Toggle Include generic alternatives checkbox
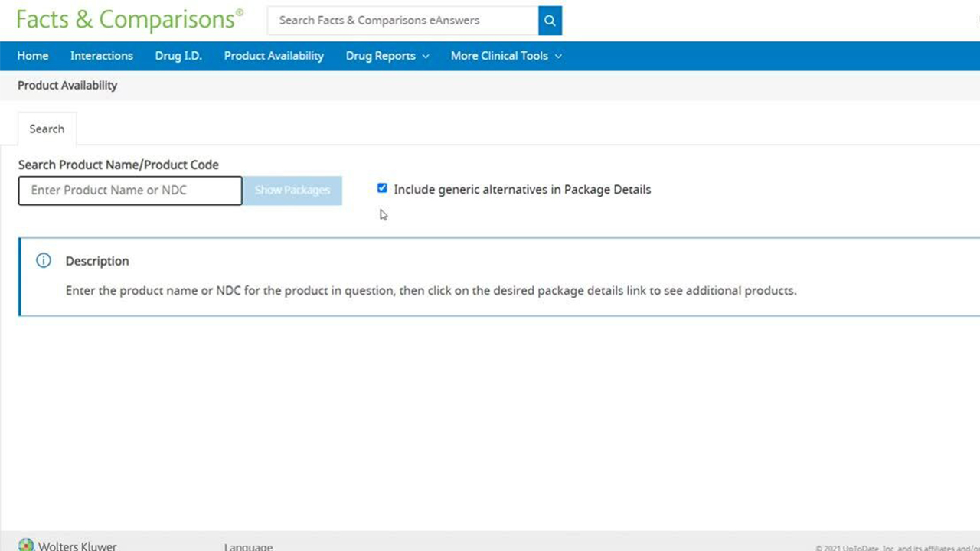 382,188
